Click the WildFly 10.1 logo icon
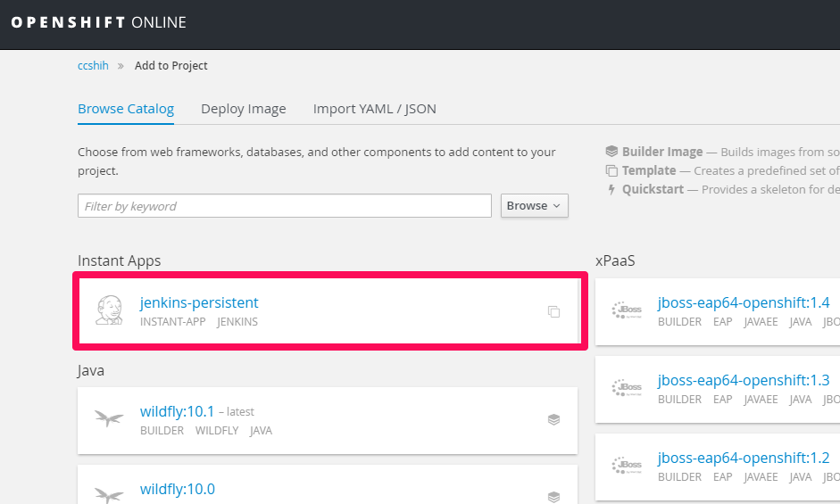 click(109, 419)
